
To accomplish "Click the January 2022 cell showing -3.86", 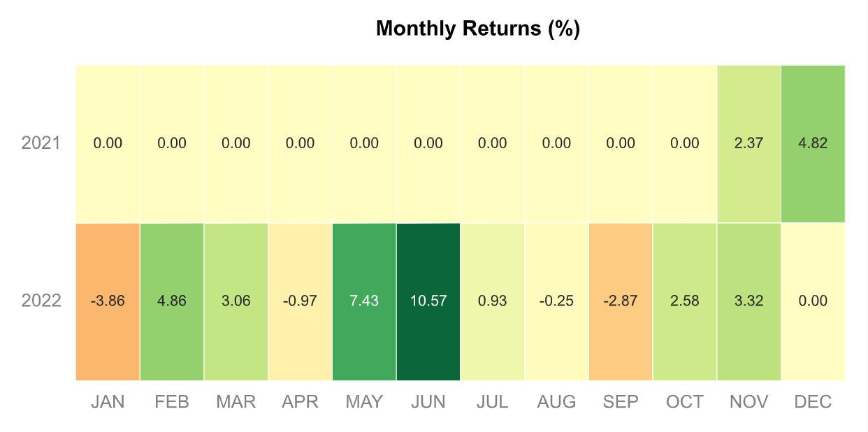I will (108, 302).
